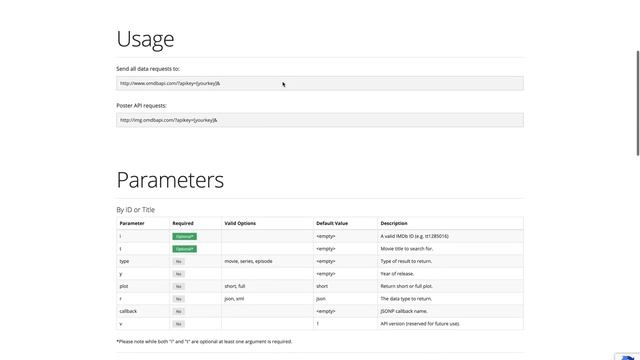
Task: Click the No badge in the plot row
Action: tap(178, 286)
